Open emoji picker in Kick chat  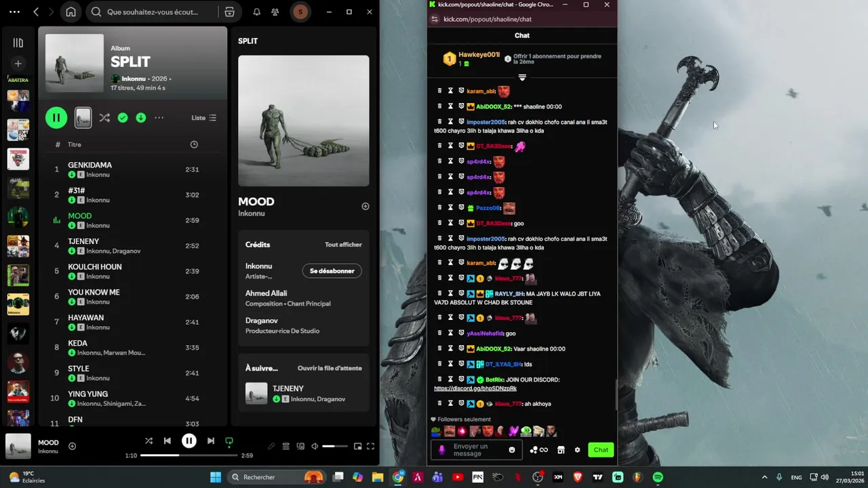point(512,450)
